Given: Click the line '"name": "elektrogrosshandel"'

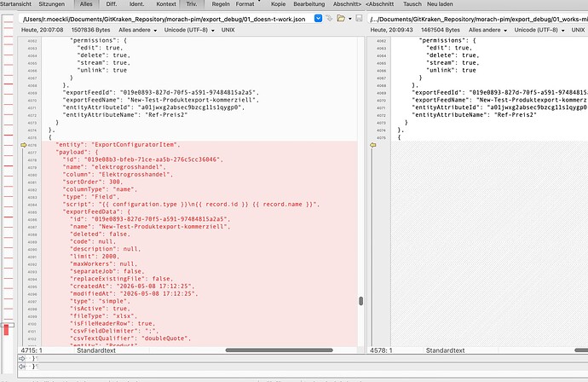Looking at the screenshot, I should tap(114, 167).
